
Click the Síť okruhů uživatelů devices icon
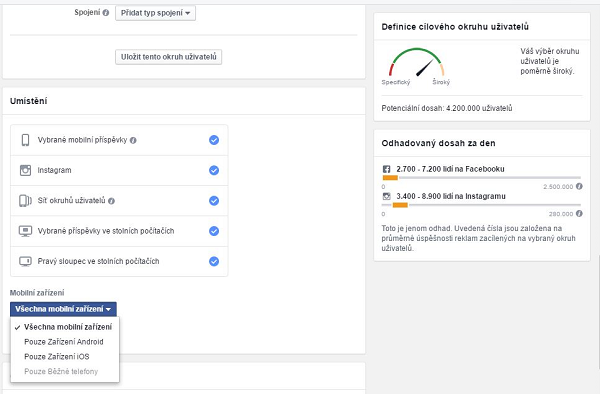(25, 200)
